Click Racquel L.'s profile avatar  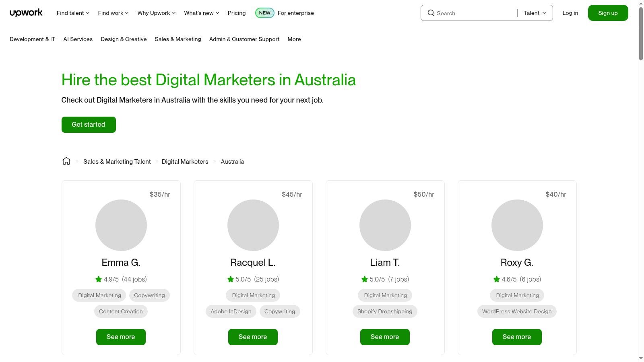(x=253, y=225)
